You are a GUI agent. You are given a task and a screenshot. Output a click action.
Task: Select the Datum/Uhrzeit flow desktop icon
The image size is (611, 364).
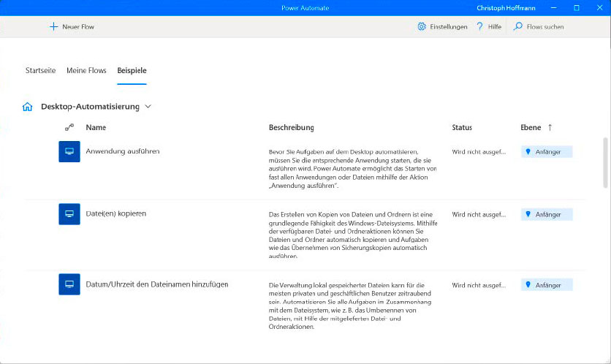69,284
